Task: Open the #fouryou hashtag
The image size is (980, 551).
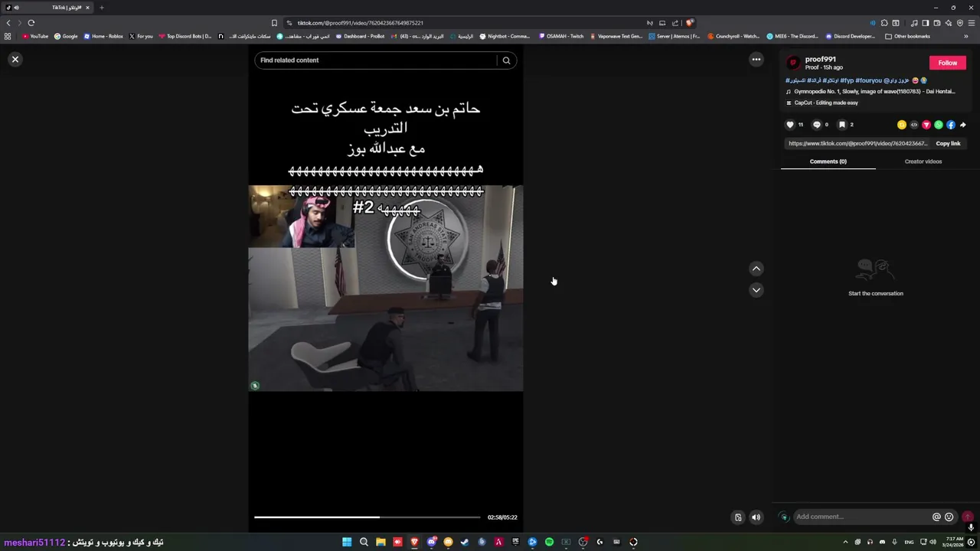Action: click(x=868, y=80)
